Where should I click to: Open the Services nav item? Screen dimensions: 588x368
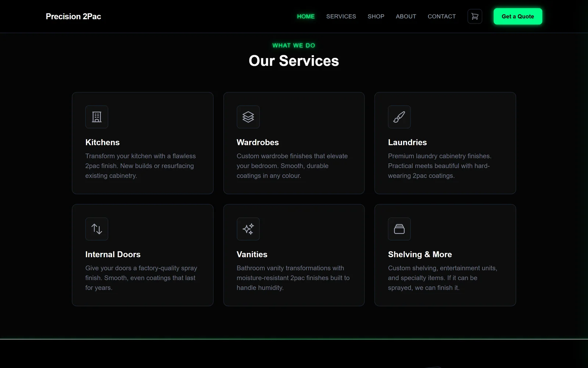(x=341, y=17)
